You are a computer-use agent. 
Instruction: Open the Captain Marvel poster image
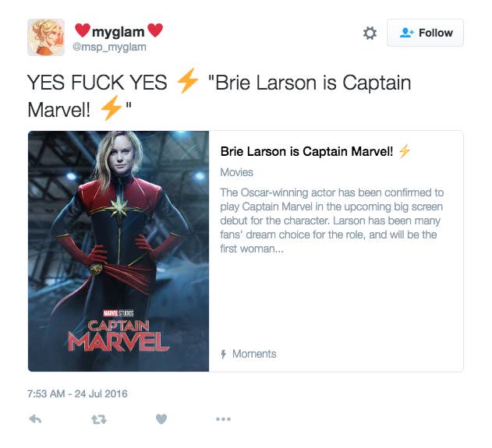pos(119,251)
